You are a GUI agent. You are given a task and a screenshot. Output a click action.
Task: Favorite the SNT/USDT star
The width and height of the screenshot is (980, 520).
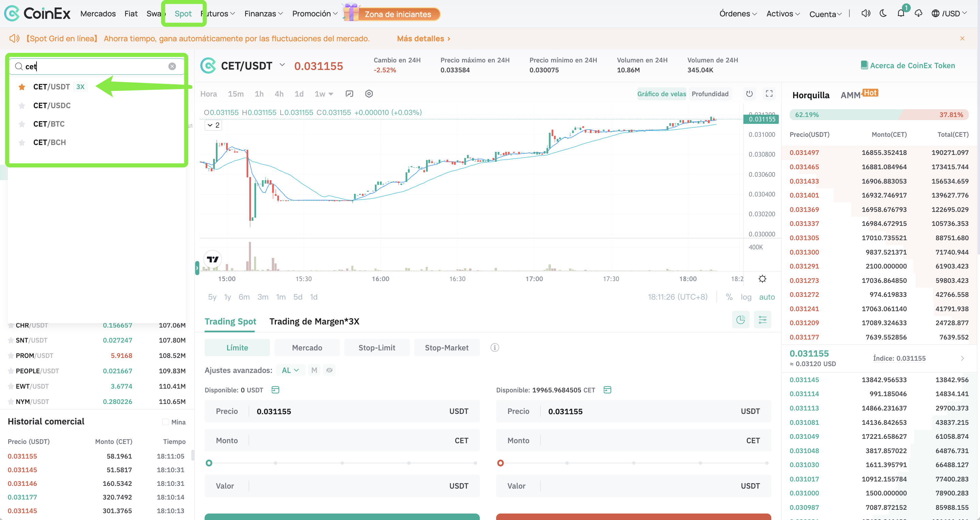pos(11,340)
